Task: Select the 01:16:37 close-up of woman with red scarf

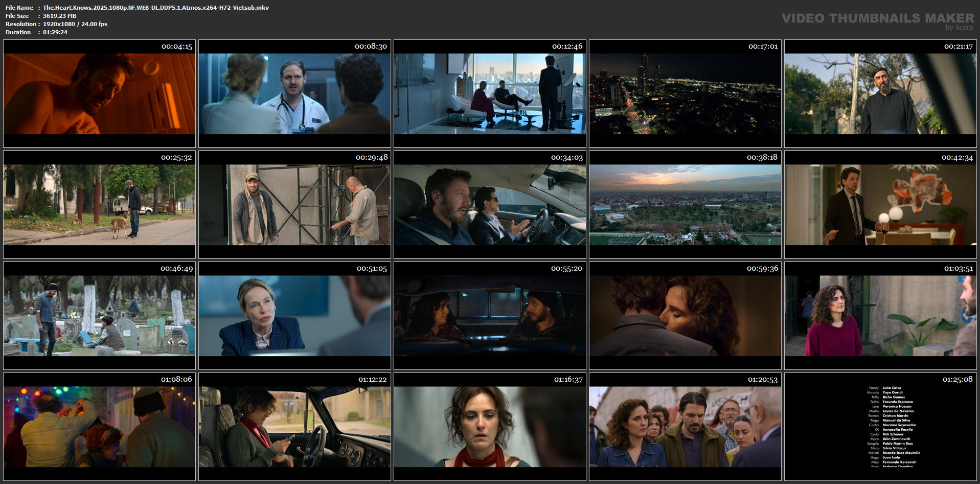Action: click(x=490, y=427)
